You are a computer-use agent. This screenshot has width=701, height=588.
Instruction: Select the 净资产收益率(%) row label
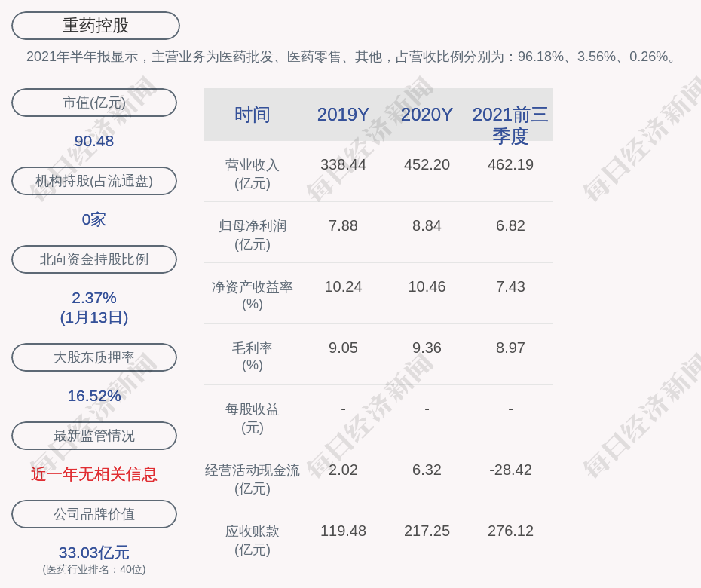(x=253, y=296)
